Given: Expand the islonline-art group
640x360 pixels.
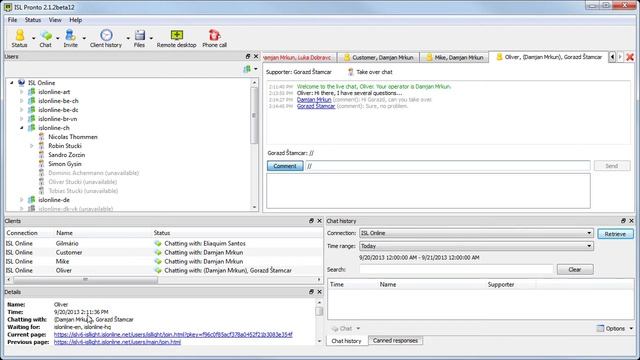Looking at the screenshot, I should (x=22, y=92).
